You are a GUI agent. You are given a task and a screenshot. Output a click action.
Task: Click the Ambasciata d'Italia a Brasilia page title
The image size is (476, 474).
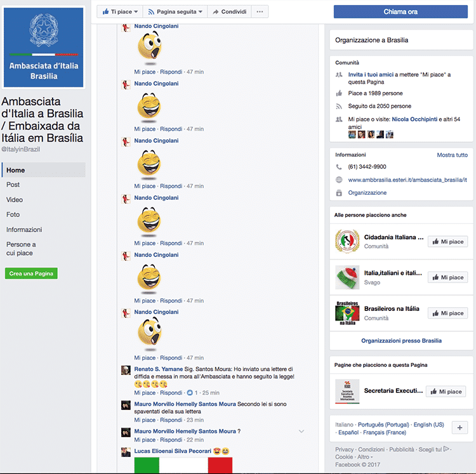click(42, 119)
